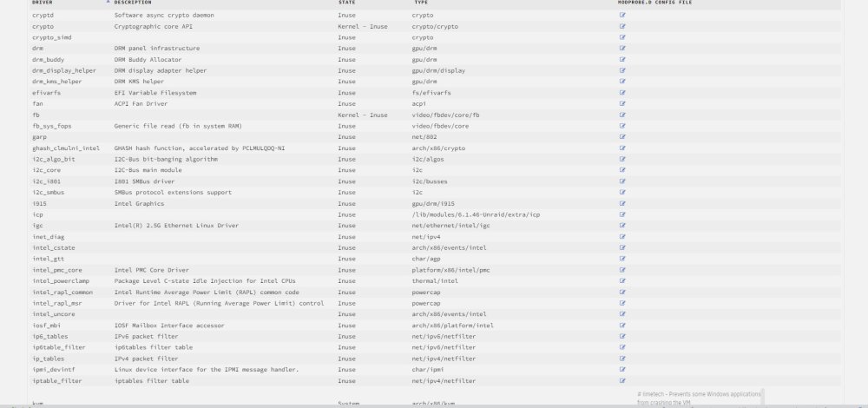
Task: Select the i915 driver name
Action: click(x=39, y=203)
